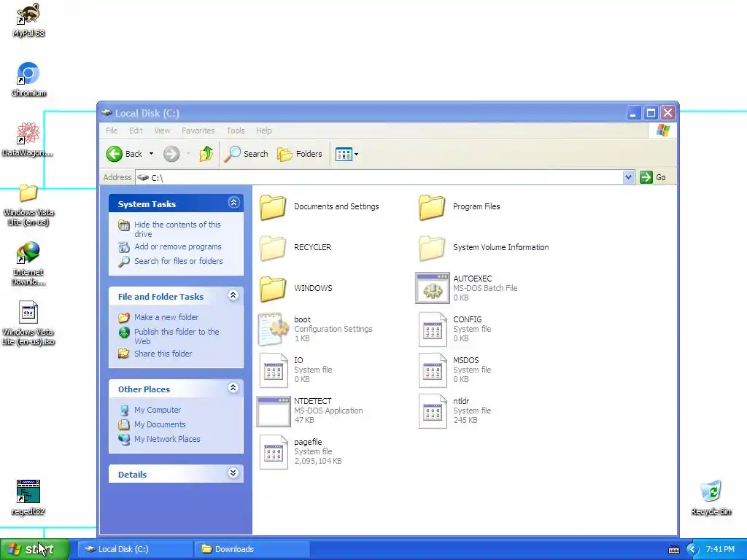Switch to Downloads taskbar button
The height and width of the screenshot is (560, 747).
point(252,549)
